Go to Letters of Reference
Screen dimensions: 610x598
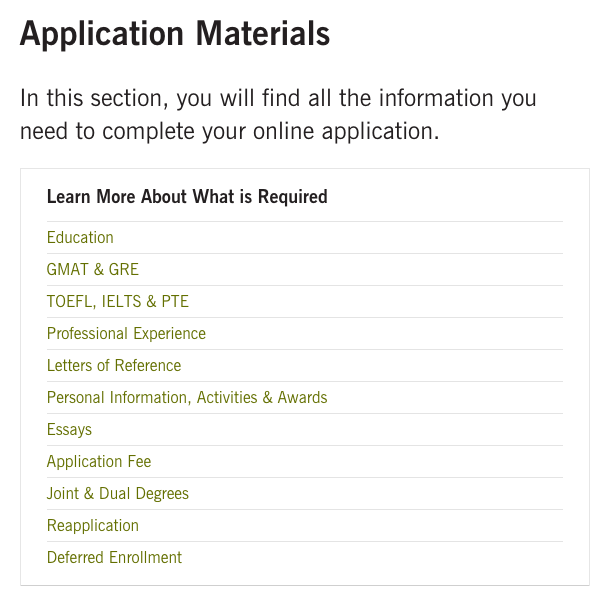114,366
